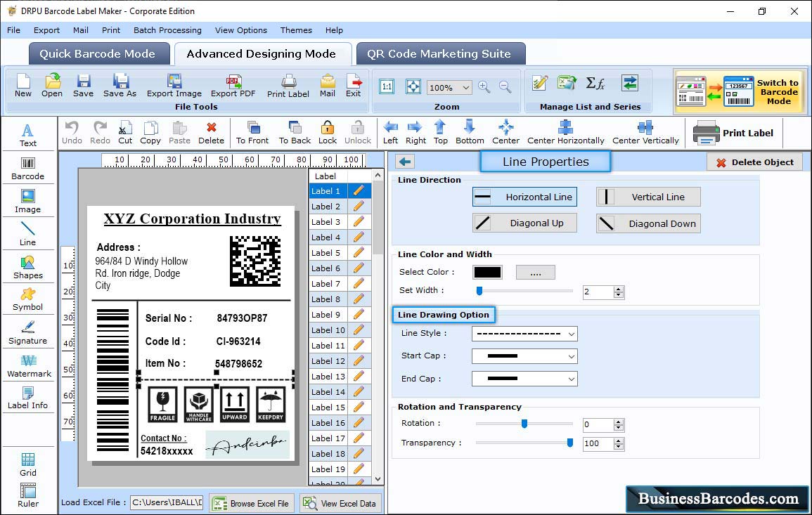
Task: Add a Signature object
Action: coord(28,333)
